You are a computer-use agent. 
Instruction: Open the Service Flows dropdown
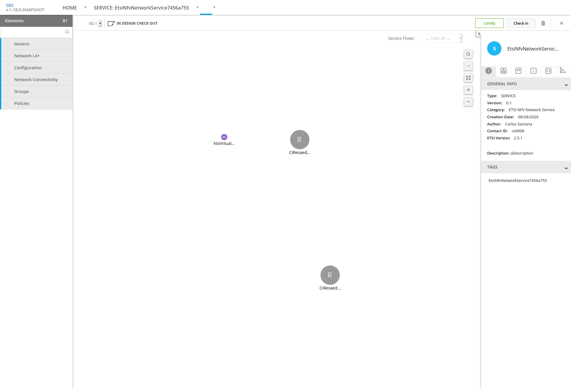point(440,38)
